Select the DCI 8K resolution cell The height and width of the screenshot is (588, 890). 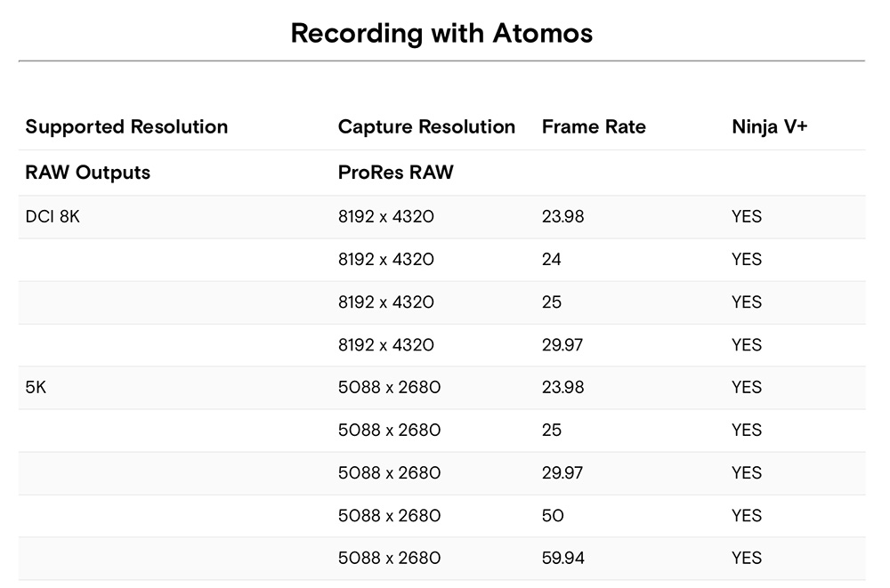pyautogui.click(x=53, y=216)
